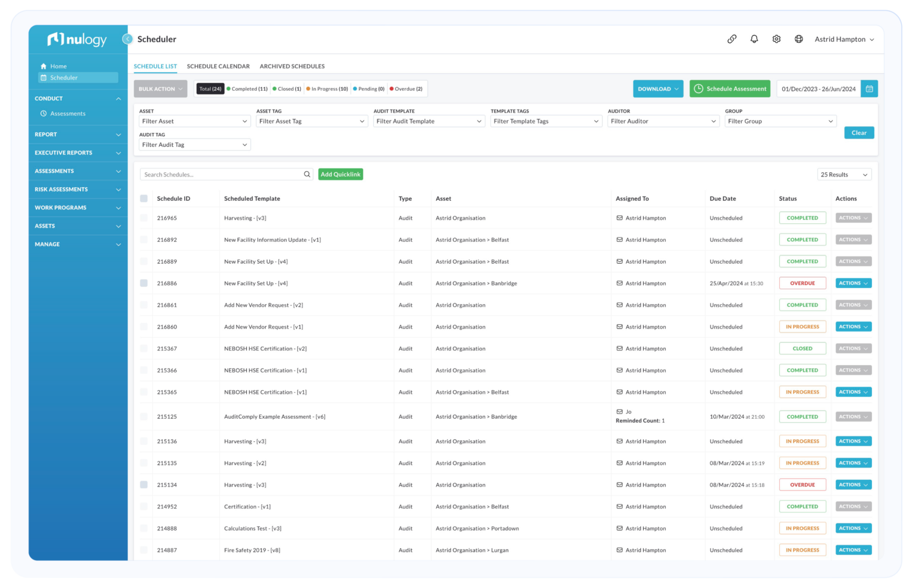913x588 pixels.
Task: Toggle the select-all checkbox in table header
Action: tap(144, 198)
